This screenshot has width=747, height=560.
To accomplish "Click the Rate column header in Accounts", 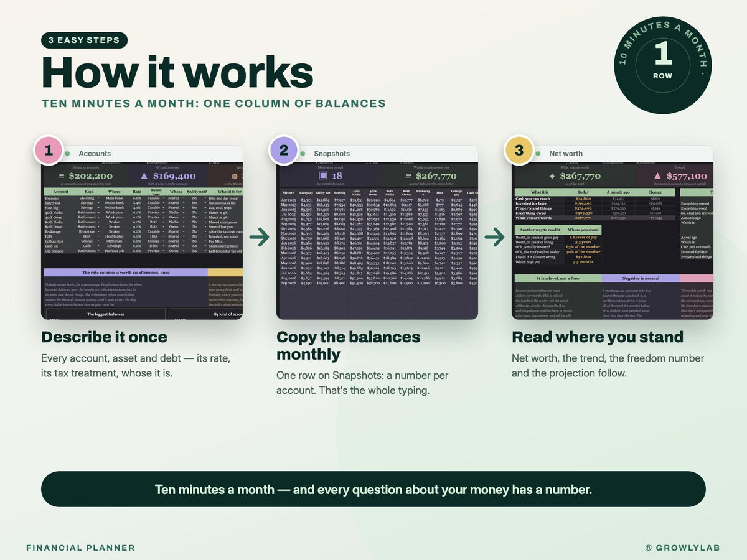I will click(137, 192).
